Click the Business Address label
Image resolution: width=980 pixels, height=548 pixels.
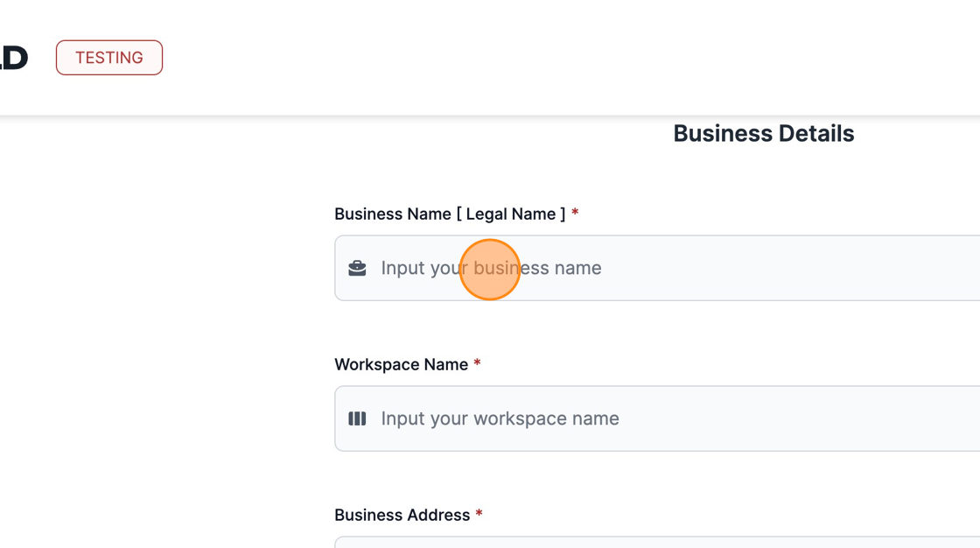tap(402, 516)
